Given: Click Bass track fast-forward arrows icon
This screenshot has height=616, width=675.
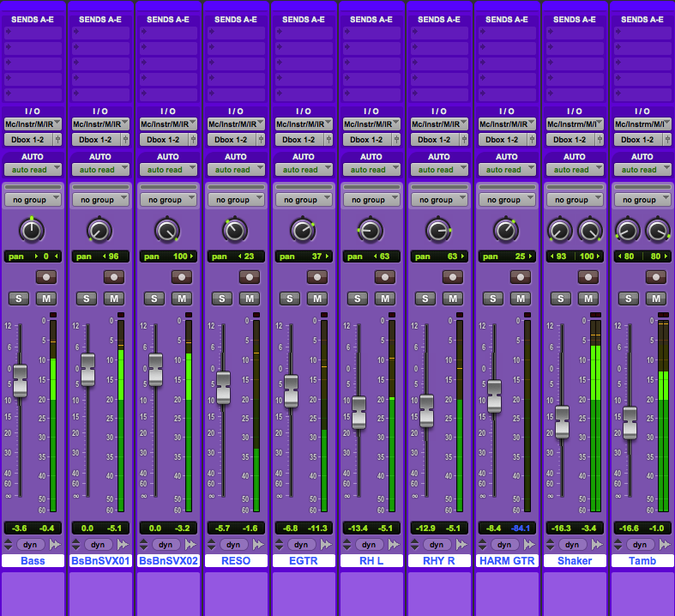Looking at the screenshot, I should (55, 545).
